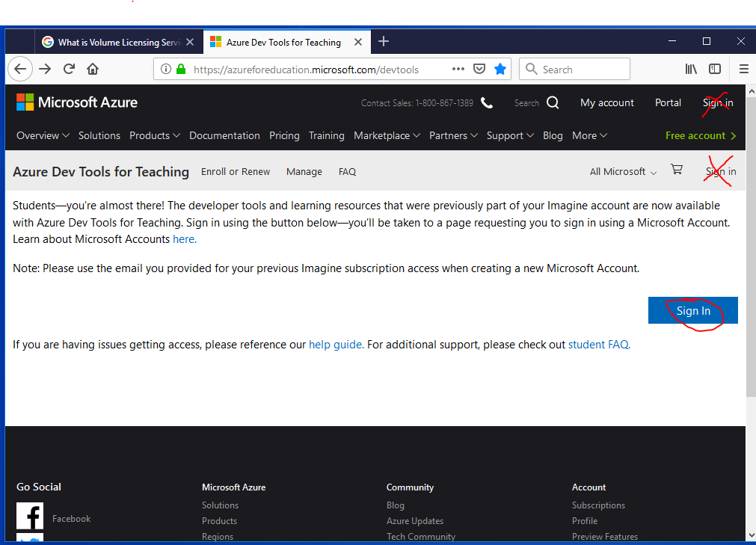This screenshot has height=545, width=756.
Task: Open Pricing in the Azure navigation
Action: (x=284, y=135)
